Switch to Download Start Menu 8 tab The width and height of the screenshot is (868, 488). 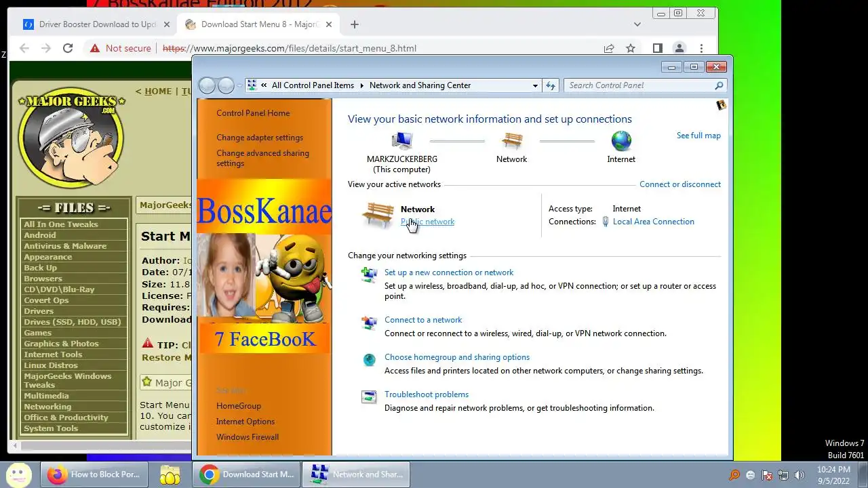pos(258,24)
